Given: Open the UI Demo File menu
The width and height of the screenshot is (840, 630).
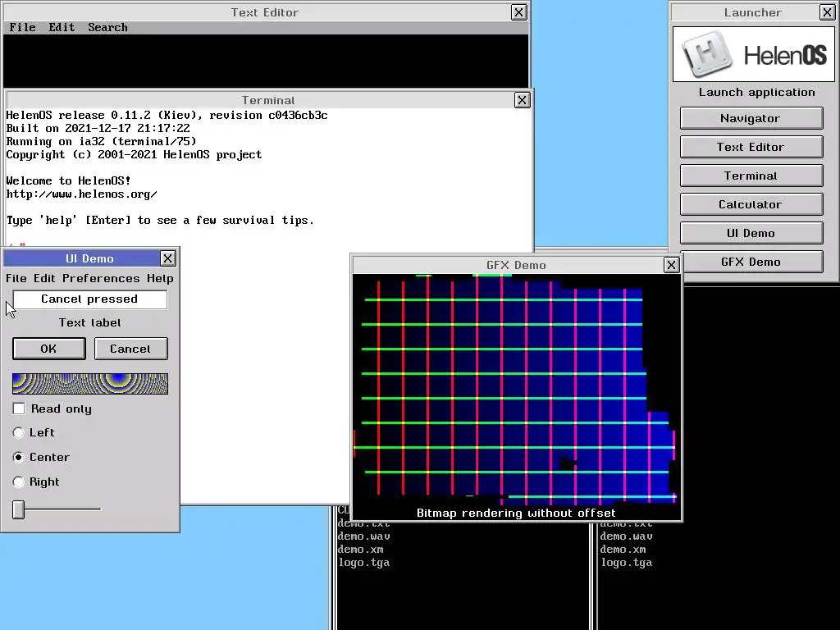Looking at the screenshot, I should (x=16, y=278).
